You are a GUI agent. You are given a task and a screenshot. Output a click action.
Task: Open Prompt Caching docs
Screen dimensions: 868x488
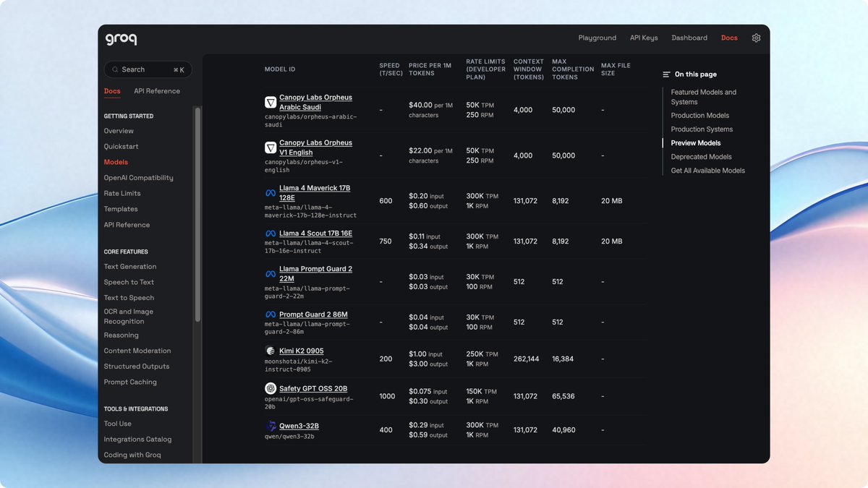click(130, 382)
